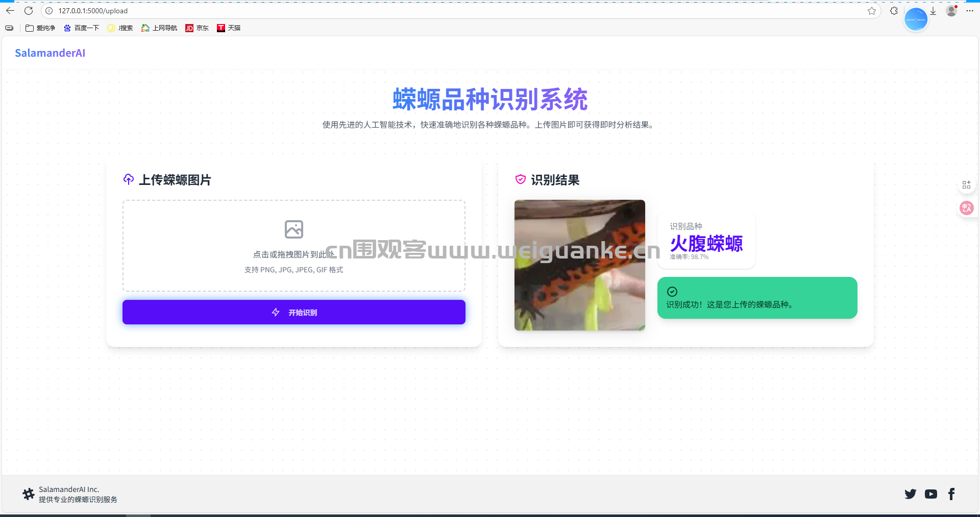Viewport: 980px width, 517px height.
Task: Click the SalamanderAI logo link
Action: [50, 53]
